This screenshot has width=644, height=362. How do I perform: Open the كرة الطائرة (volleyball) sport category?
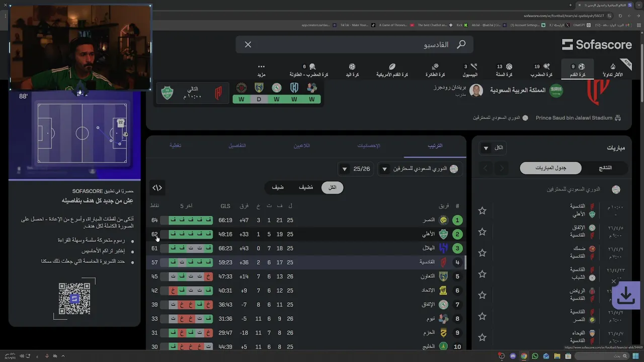click(435, 70)
